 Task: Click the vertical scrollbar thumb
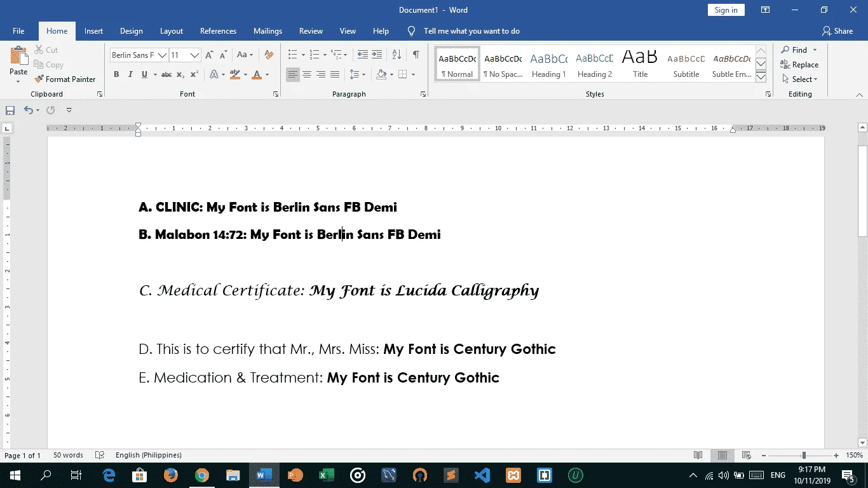(x=862, y=191)
